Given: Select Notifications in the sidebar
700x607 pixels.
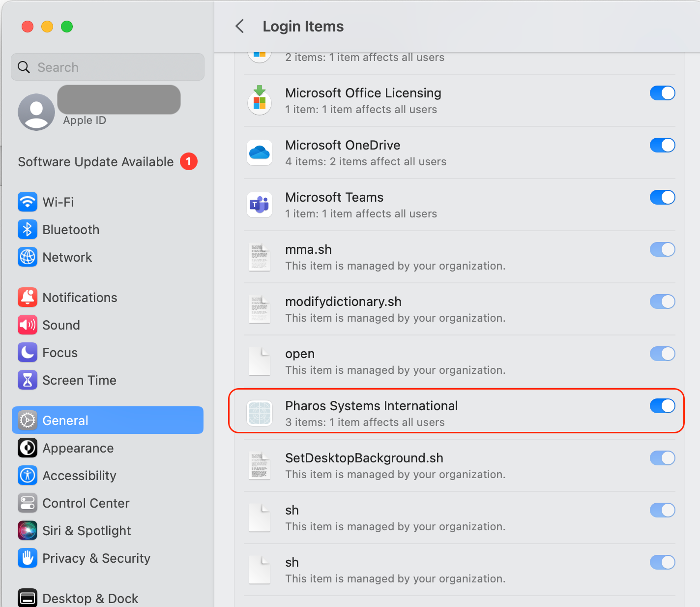Looking at the screenshot, I should 108,297.
